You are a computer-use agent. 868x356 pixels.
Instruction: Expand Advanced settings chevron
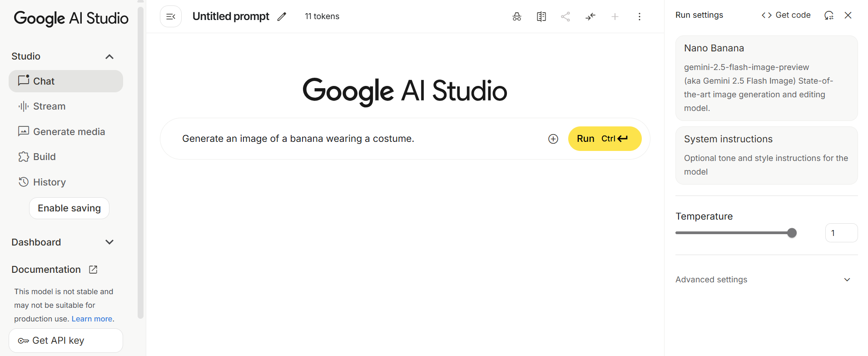(x=847, y=280)
